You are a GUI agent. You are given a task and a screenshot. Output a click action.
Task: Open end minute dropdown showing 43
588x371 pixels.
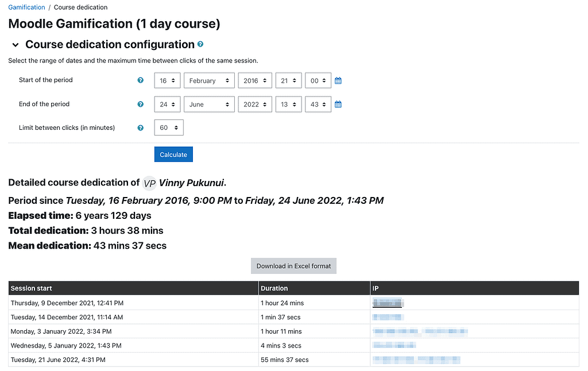(x=318, y=105)
